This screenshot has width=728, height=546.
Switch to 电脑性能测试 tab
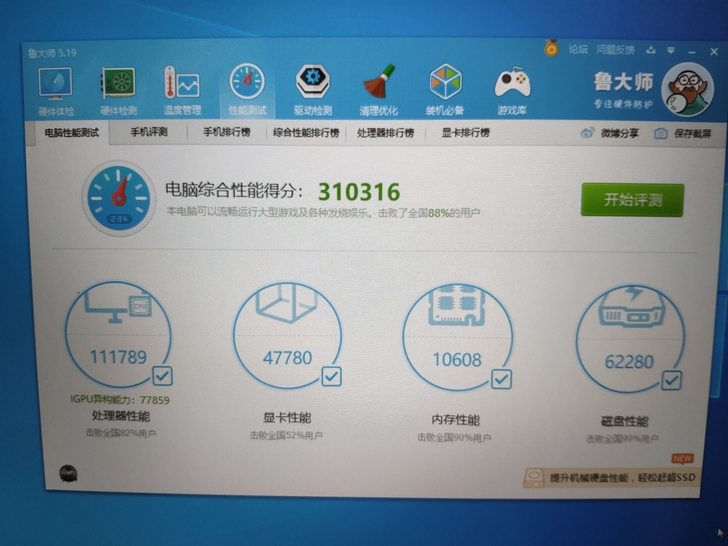(72, 133)
